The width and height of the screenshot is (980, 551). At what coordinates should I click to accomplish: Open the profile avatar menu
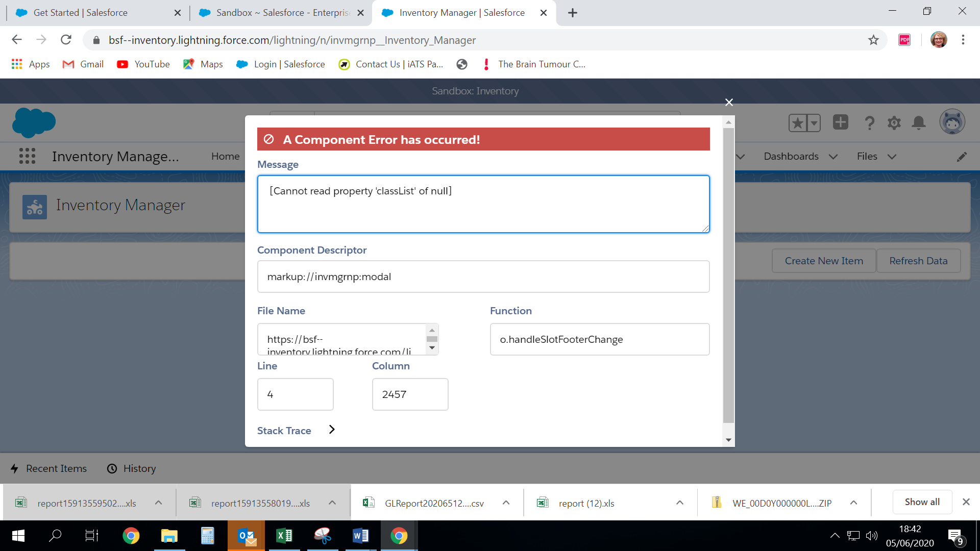coord(951,122)
